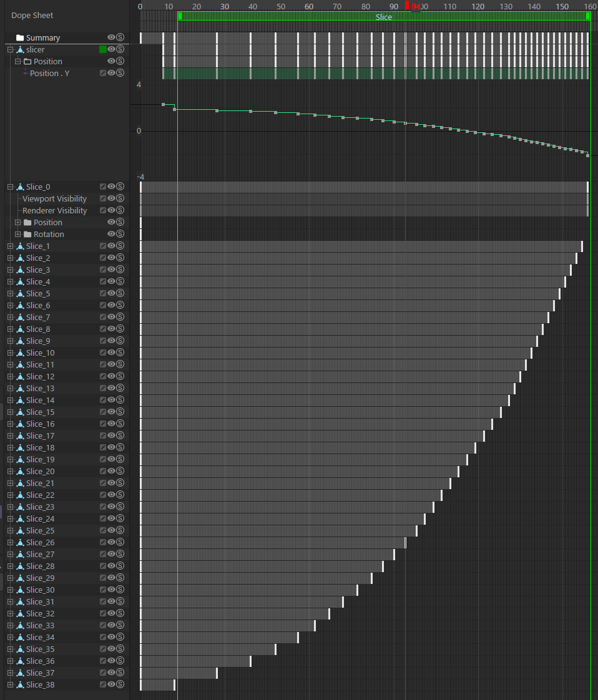Screen dimensions: 598x700
Task: Expand the Slice_1 object tree
Action: [x=10, y=246]
